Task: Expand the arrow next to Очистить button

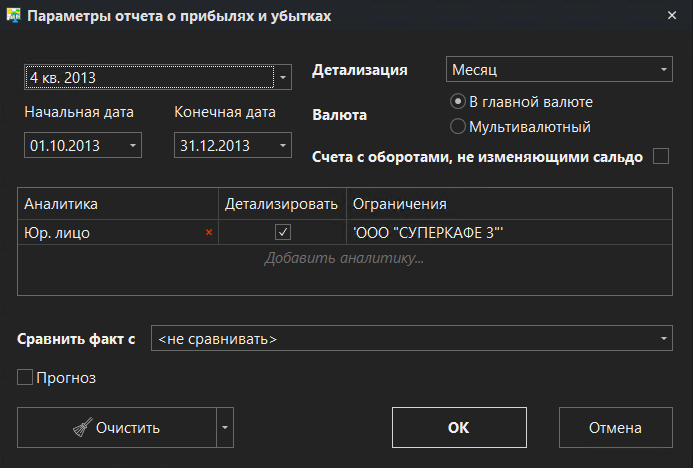Action: [225, 427]
